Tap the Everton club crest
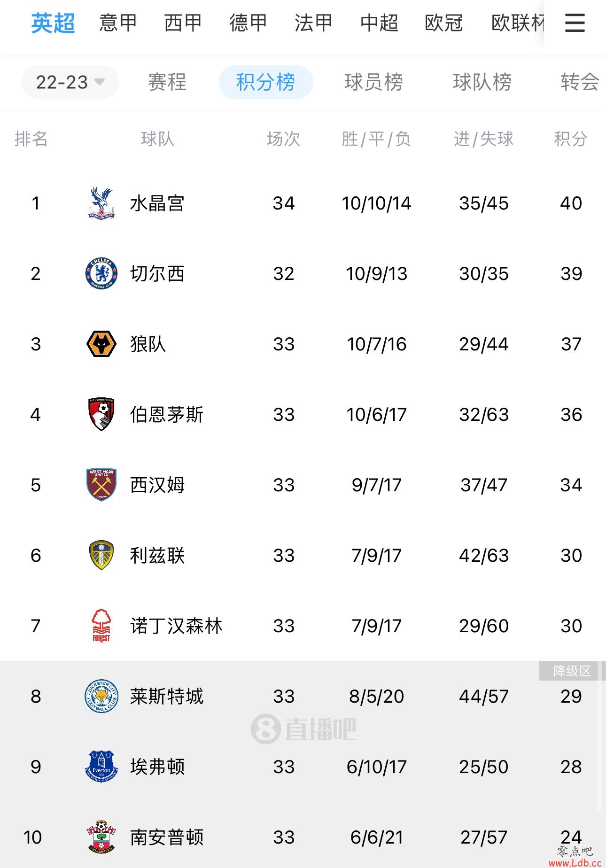 pos(101,767)
